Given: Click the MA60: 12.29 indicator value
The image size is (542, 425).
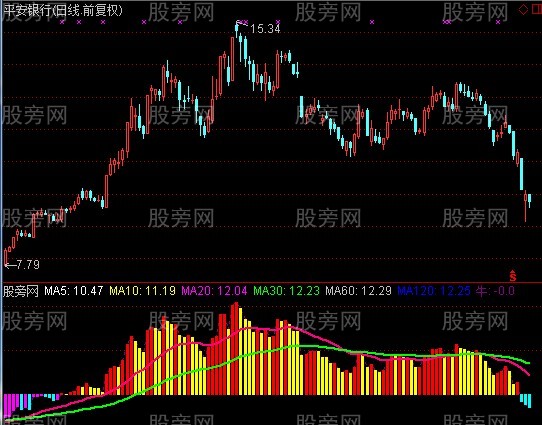Looking at the screenshot, I should tap(358, 291).
